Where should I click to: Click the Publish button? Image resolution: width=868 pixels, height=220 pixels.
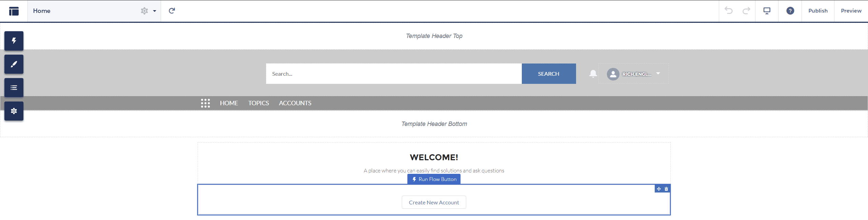818,11
